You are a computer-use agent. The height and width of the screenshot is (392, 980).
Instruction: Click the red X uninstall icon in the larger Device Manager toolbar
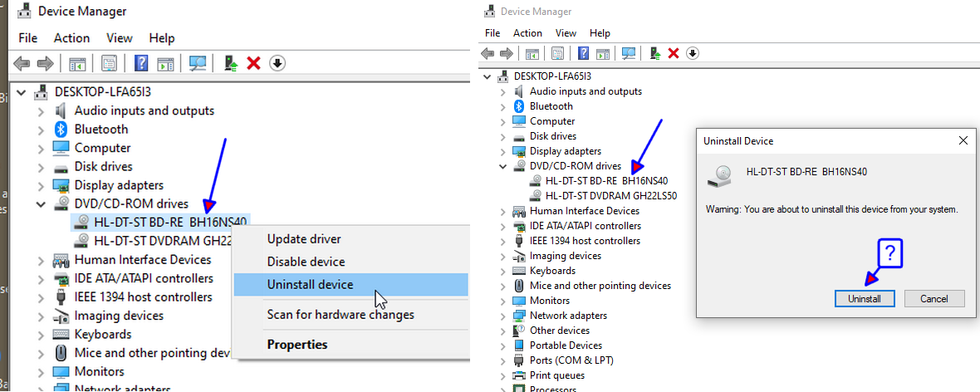(254, 64)
